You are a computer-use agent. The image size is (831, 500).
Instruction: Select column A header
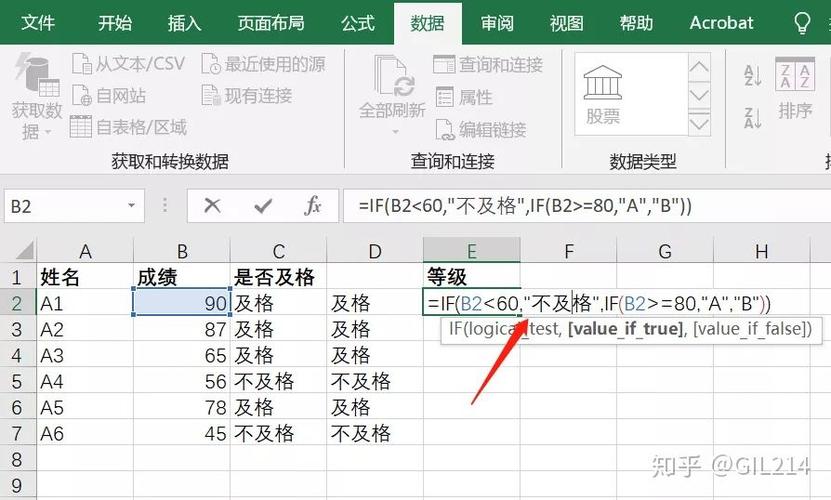85,251
